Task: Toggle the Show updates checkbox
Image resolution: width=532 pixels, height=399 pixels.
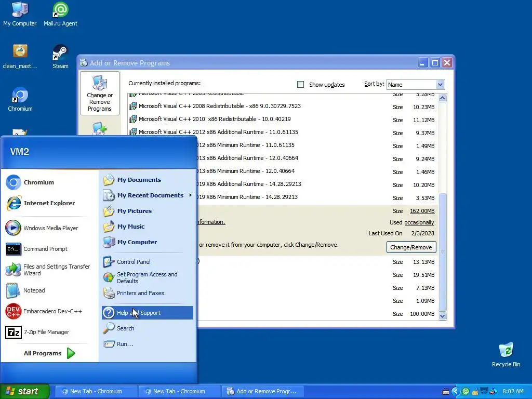Action: [x=300, y=85]
